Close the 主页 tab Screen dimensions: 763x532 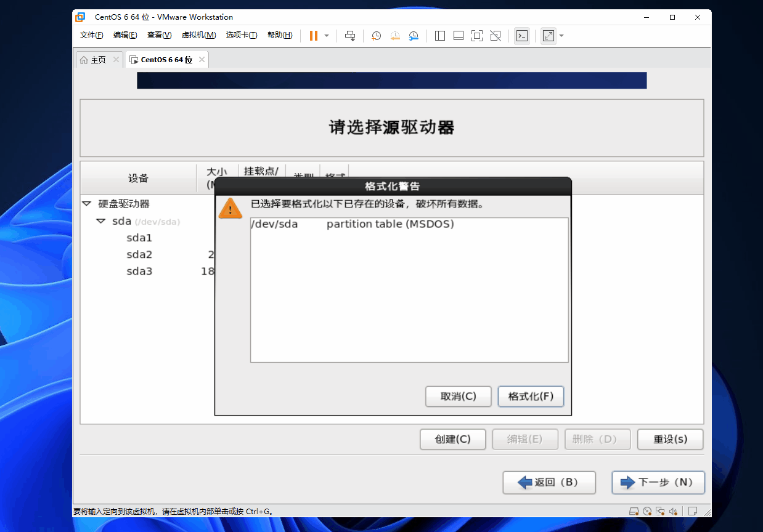pyautogui.click(x=116, y=60)
